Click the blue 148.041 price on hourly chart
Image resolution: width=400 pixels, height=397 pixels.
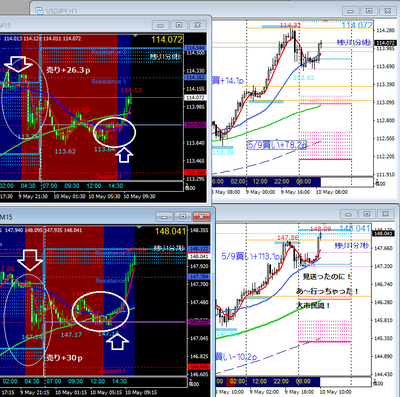pyautogui.click(x=355, y=228)
